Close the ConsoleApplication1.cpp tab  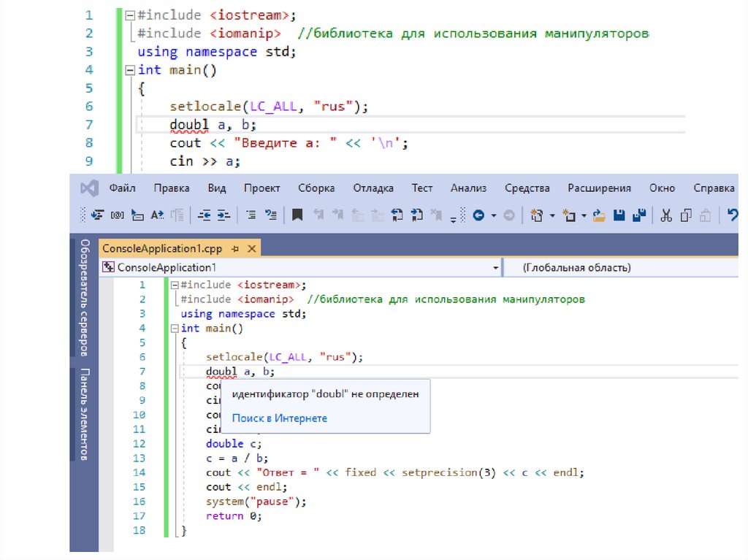[252, 249]
